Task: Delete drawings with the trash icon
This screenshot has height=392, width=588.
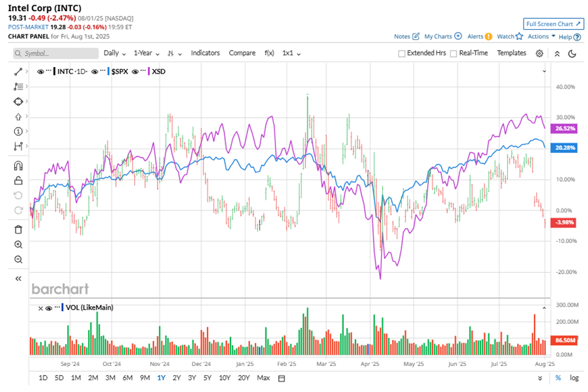Action: (18, 230)
